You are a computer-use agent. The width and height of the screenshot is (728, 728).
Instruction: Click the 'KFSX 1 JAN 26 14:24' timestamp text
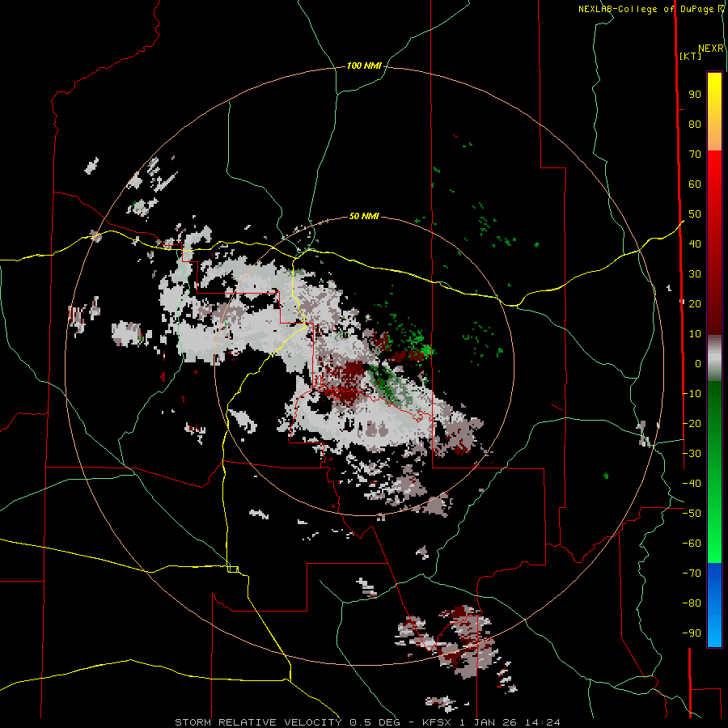(491, 722)
